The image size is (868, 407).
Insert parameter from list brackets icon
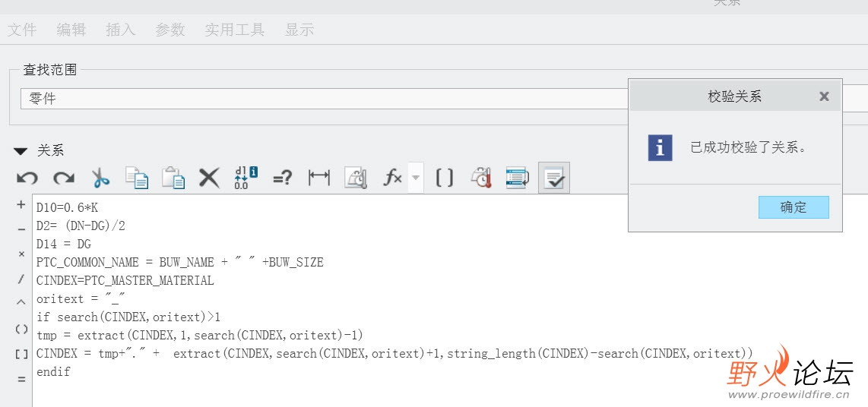point(444,178)
